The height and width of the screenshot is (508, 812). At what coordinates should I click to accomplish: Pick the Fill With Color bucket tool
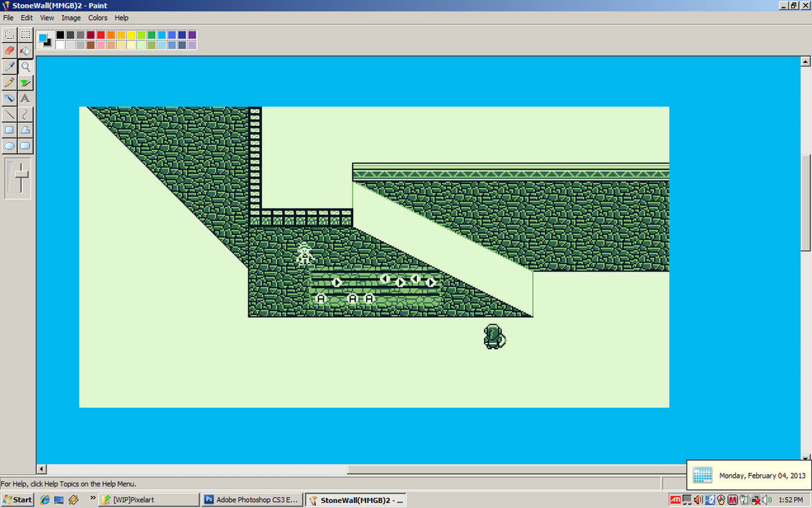25,51
